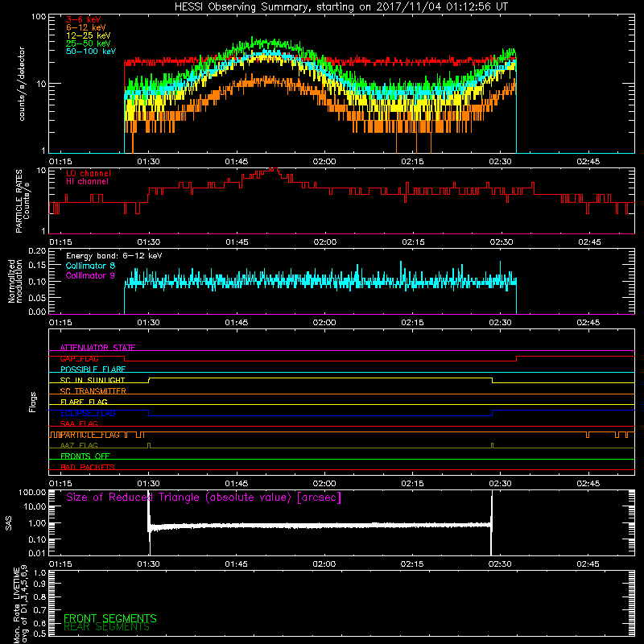
Task: Click the vertical Flags axis label
Action: (x=33, y=402)
